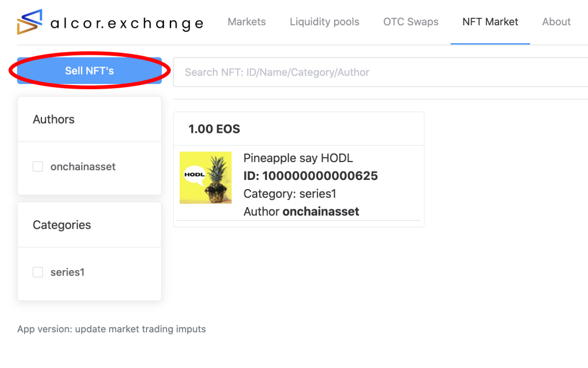
Task: Open the pineapple HODL NFT thumbnail
Action: pos(205,177)
